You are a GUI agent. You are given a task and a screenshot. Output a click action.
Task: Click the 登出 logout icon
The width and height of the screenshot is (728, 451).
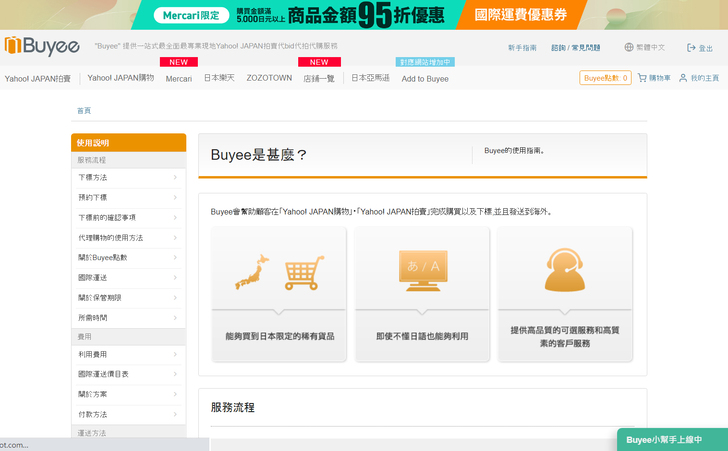tap(691, 47)
